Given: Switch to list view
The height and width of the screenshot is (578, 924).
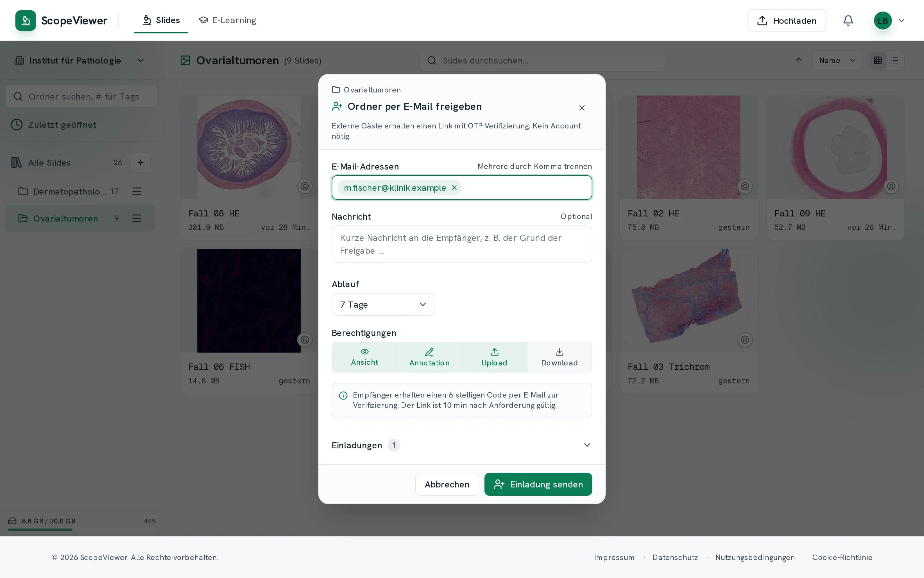Looking at the screenshot, I should (894, 60).
